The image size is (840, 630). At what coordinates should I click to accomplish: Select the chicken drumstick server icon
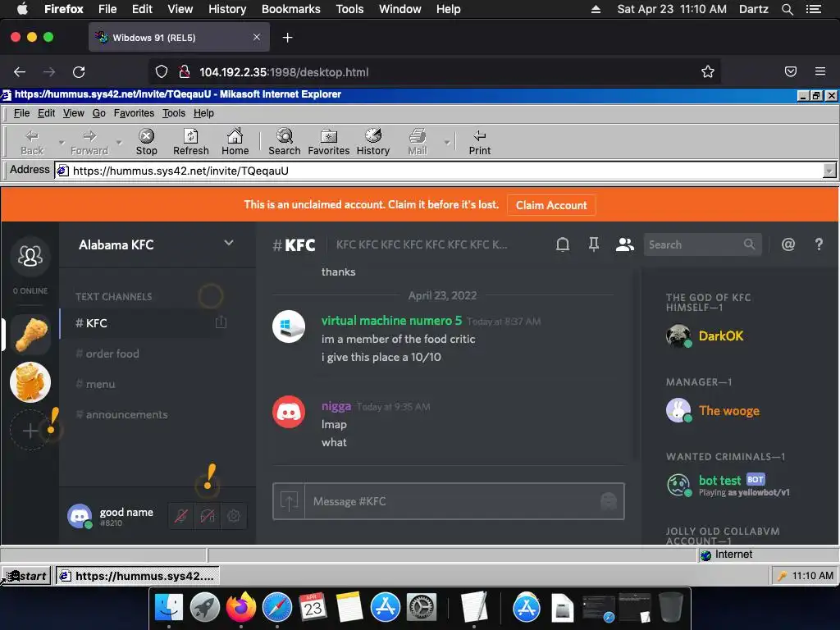[30, 335]
